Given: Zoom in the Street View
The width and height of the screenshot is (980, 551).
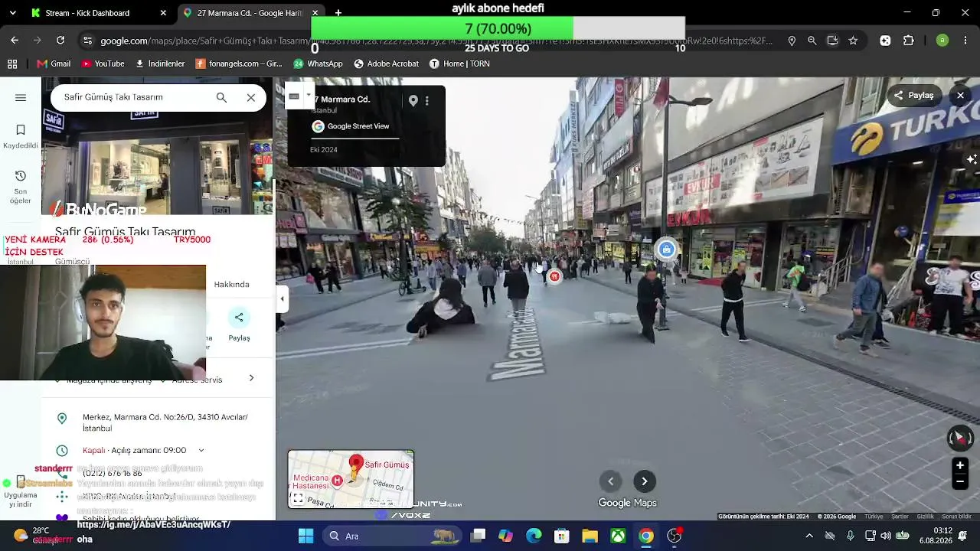Looking at the screenshot, I should point(959,465).
